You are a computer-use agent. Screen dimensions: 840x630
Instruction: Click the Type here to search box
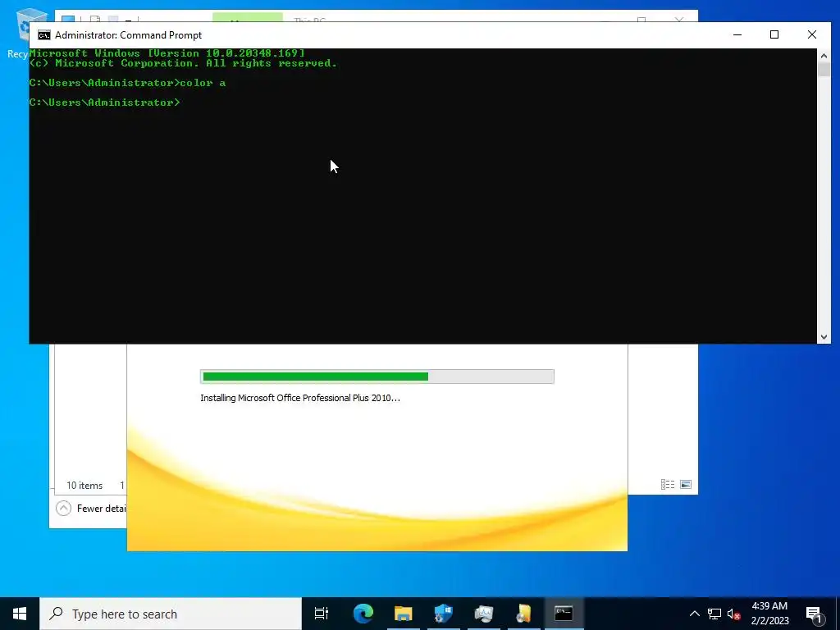tap(171, 614)
